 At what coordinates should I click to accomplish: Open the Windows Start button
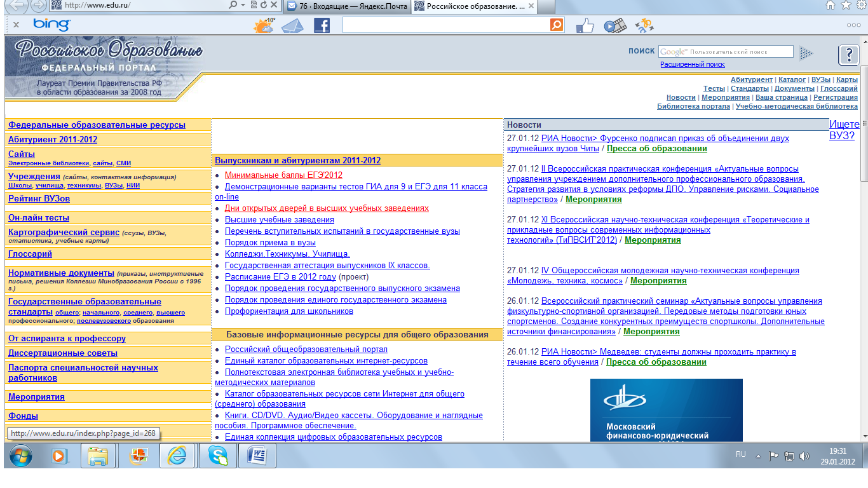click(x=21, y=456)
